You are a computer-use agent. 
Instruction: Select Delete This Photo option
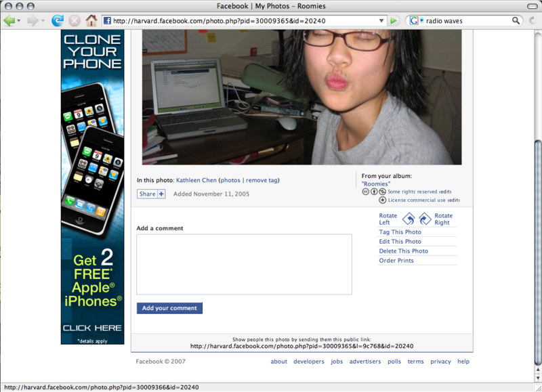pos(403,251)
